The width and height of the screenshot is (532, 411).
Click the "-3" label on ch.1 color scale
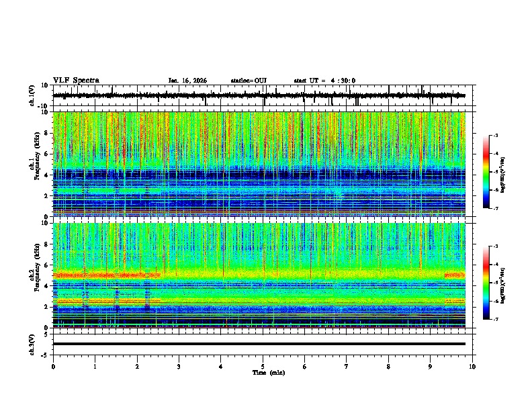coord(496,135)
